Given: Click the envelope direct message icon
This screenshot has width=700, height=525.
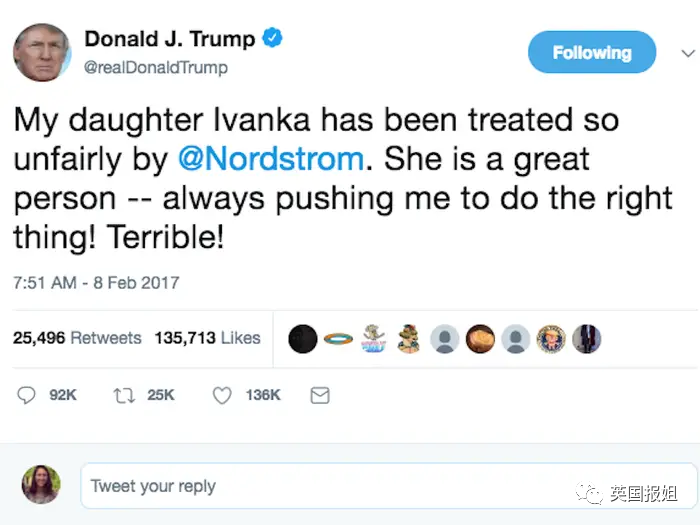Looking at the screenshot, I should click(x=320, y=396).
